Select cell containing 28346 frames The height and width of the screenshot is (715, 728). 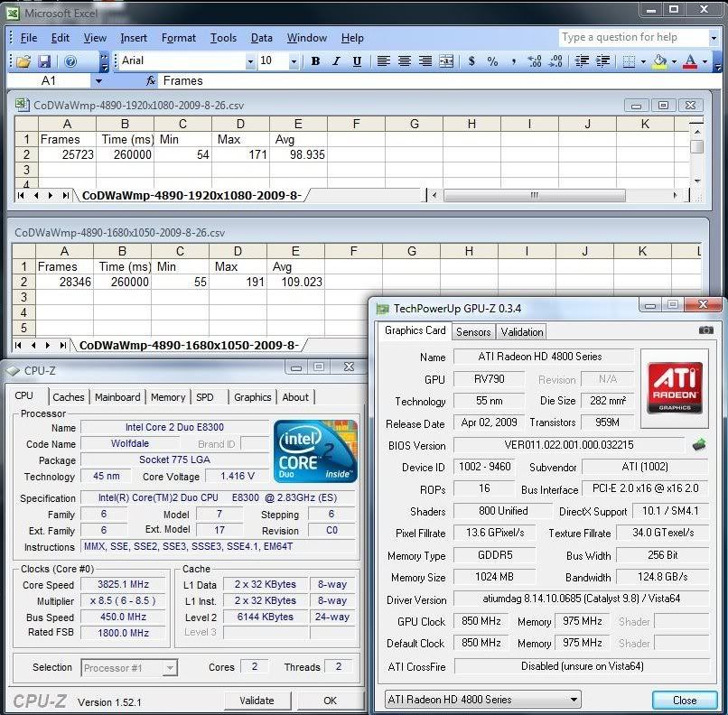tap(64, 282)
